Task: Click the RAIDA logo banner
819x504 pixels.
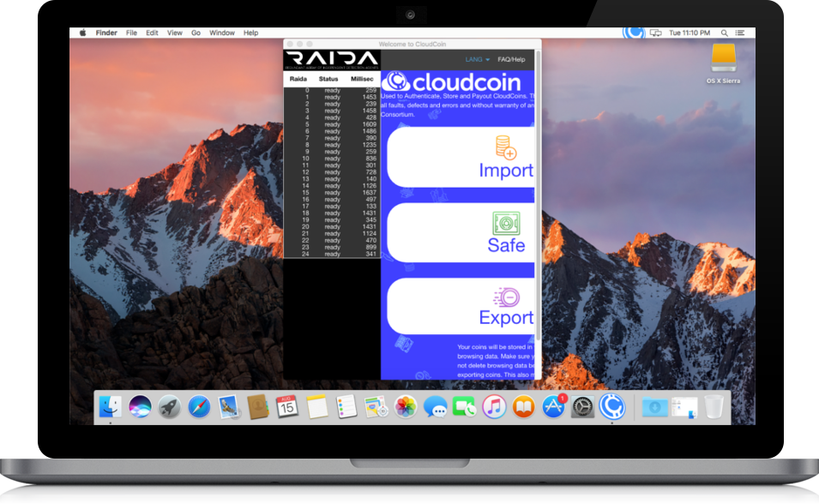Action: [332, 60]
